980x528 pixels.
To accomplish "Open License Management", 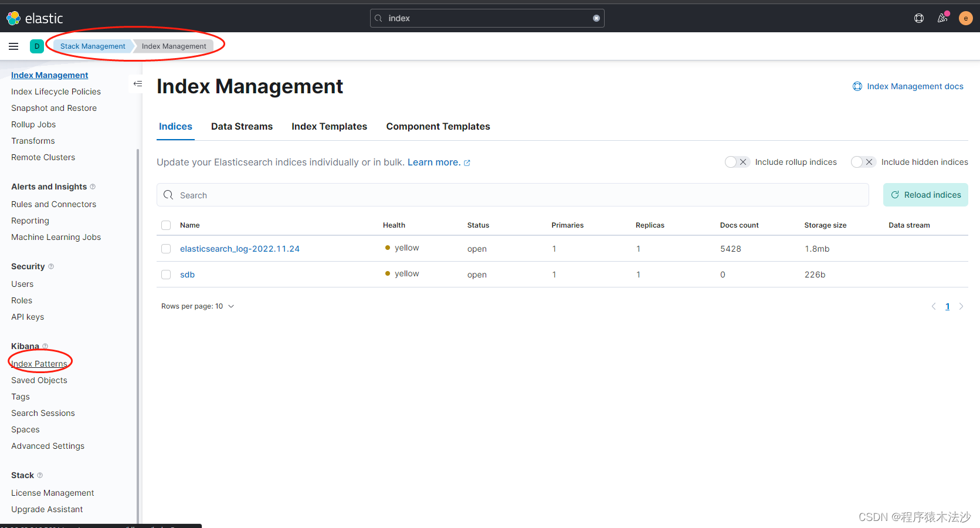I will (x=52, y=493).
